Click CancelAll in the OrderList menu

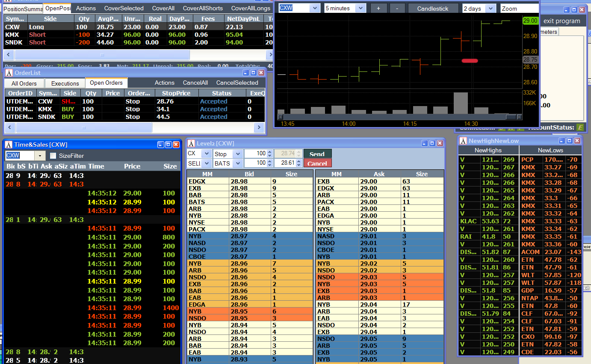[195, 83]
